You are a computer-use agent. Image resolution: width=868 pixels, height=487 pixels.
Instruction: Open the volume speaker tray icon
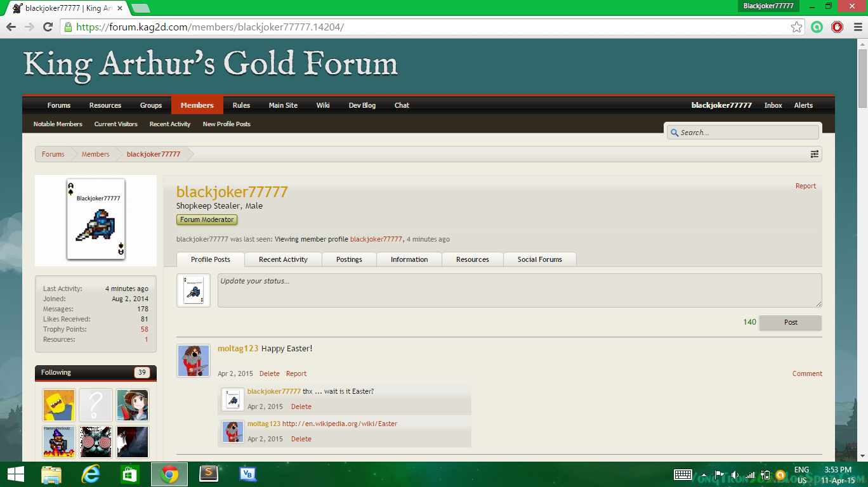coord(735,474)
